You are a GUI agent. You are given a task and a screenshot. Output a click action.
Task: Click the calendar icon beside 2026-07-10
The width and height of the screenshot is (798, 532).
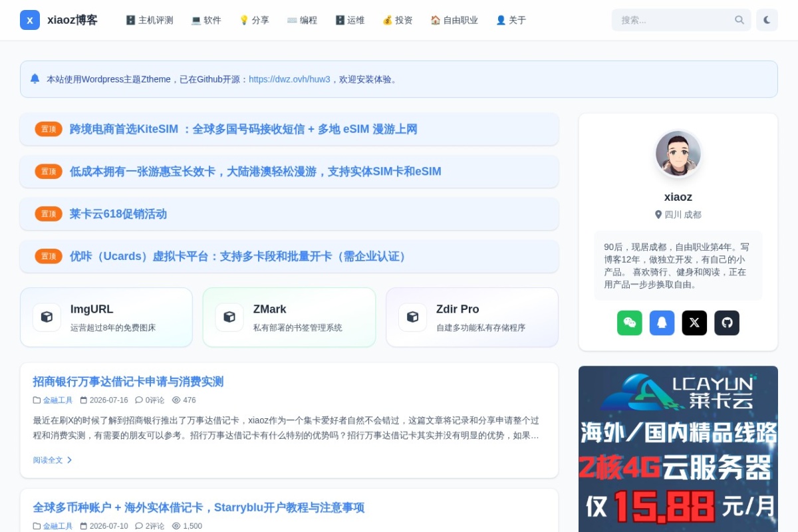point(84,526)
